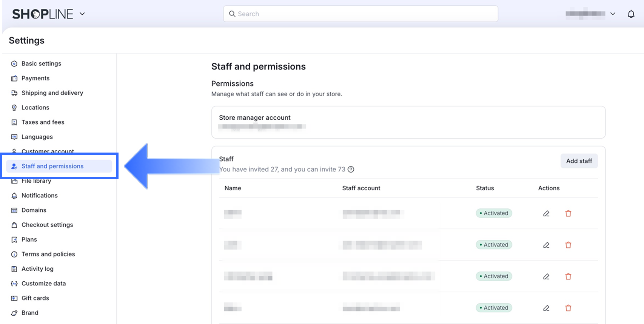
Task: Open Checkout settings page
Action: pos(47,225)
